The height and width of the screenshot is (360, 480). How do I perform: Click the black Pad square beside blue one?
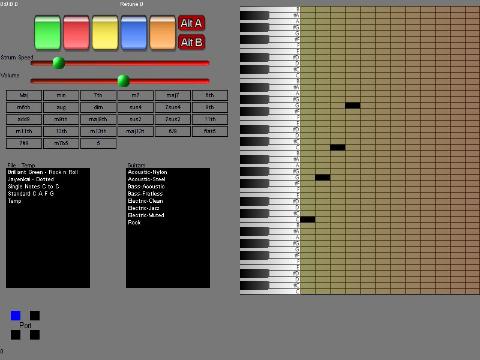tap(35, 315)
